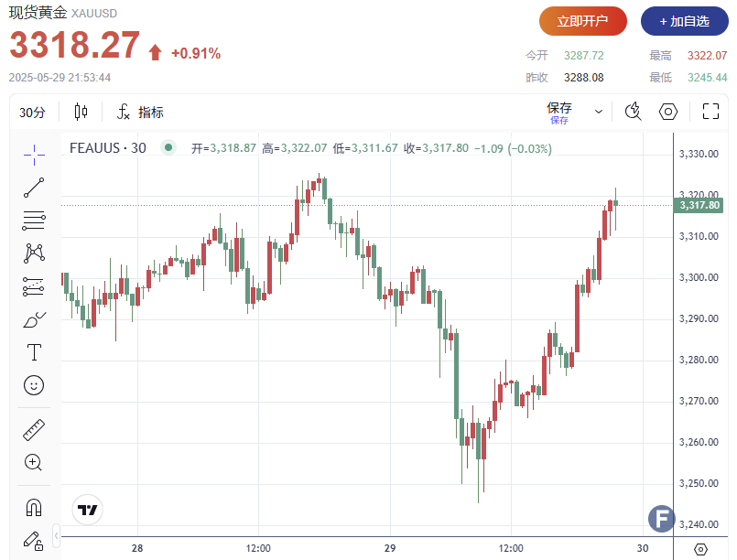Toggle lock all drawing tools
737x560 pixels.
click(x=34, y=539)
